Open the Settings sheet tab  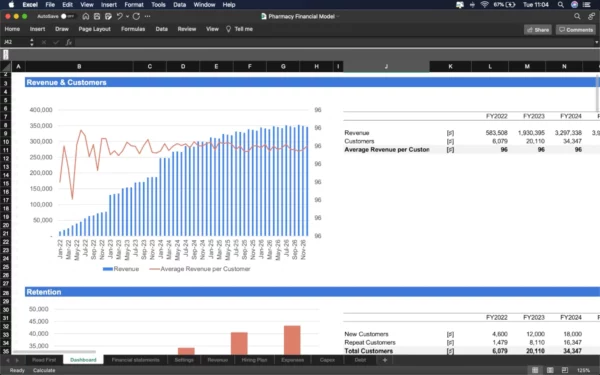tap(184, 360)
